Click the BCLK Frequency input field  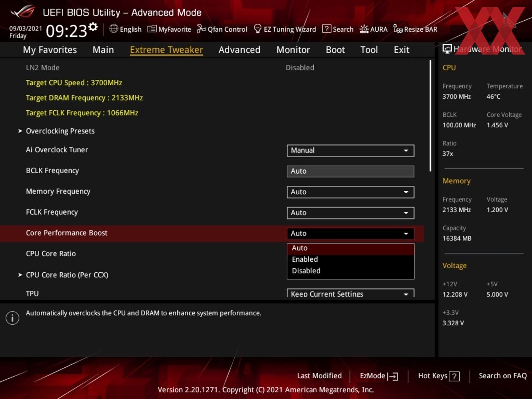pyautogui.click(x=350, y=171)
